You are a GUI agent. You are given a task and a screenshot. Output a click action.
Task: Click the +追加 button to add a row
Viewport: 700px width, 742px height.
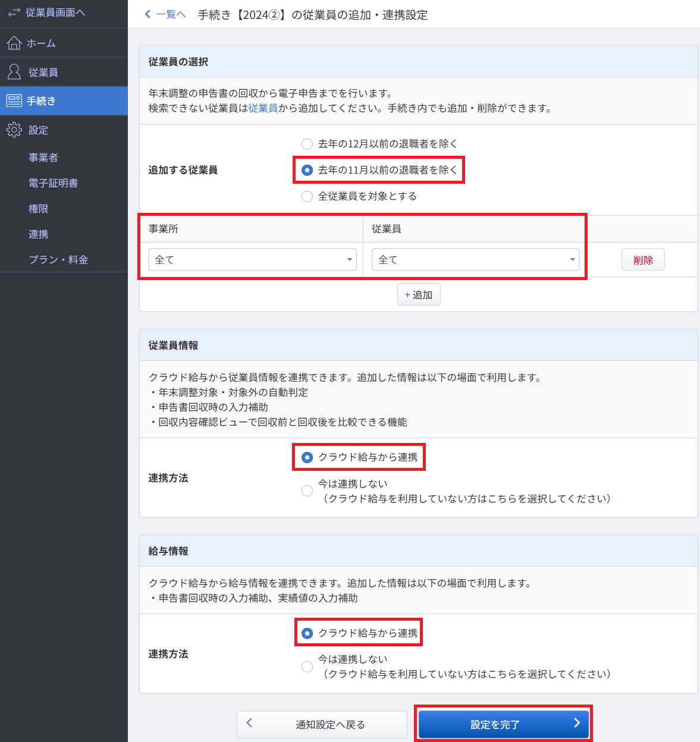point(419,294)
